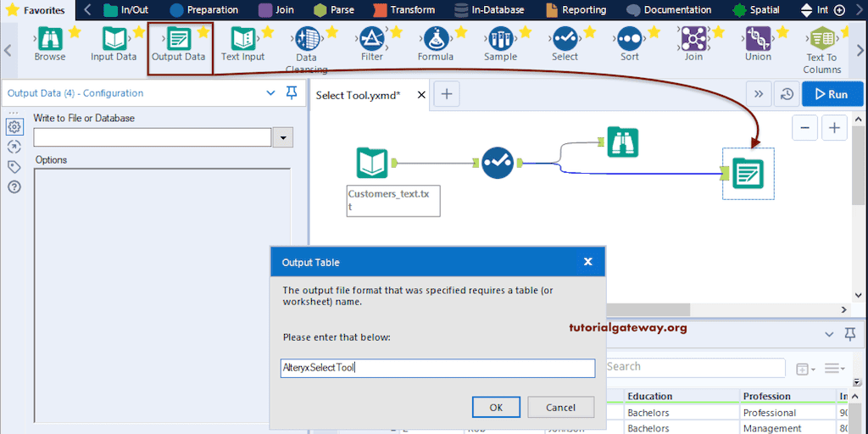Click the Professional cell in results
The height and width of the screenshot is (434, 868).
[x=787, y=413]
